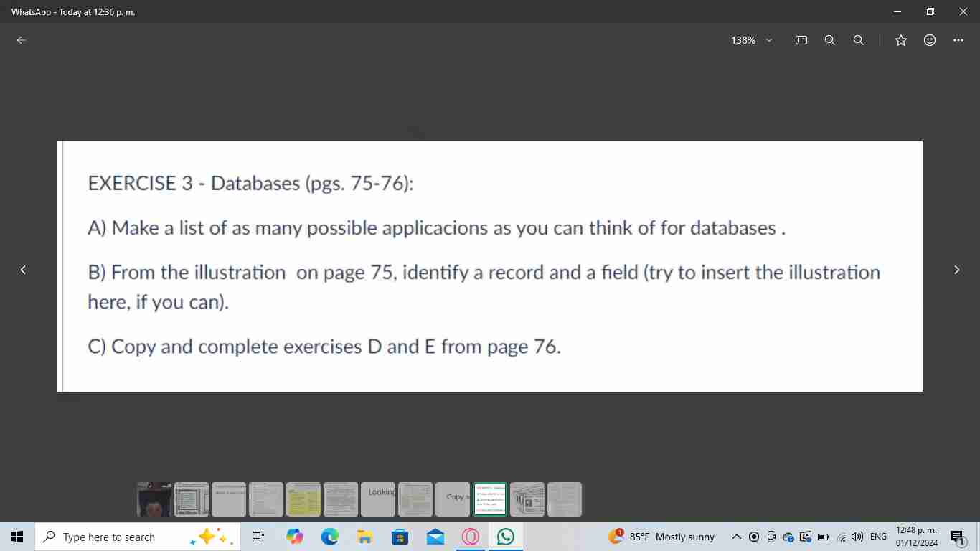The image size is (980, 551).
Task: Open the thumbnail labeled Copy
Action: [453, 499]
